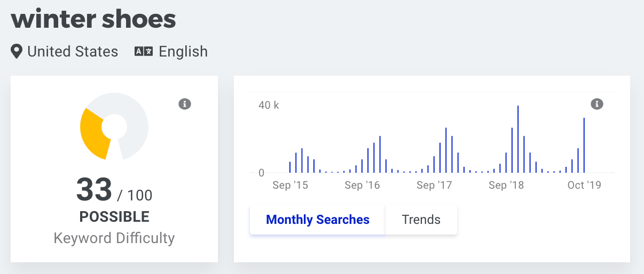Image resolution: width=644 pixels, height=274 pixels.
Task: Click the 40 k axis label
Action: pos(269,105)
